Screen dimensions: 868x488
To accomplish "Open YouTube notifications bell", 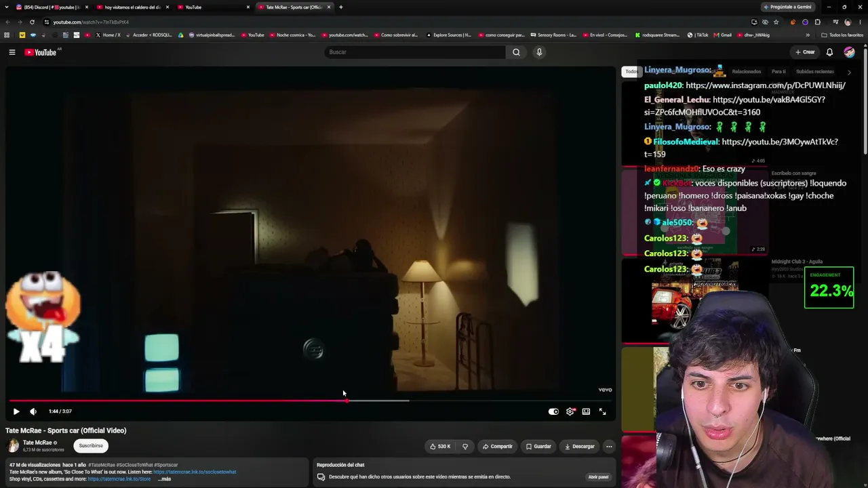I will [x=829, y=52].
